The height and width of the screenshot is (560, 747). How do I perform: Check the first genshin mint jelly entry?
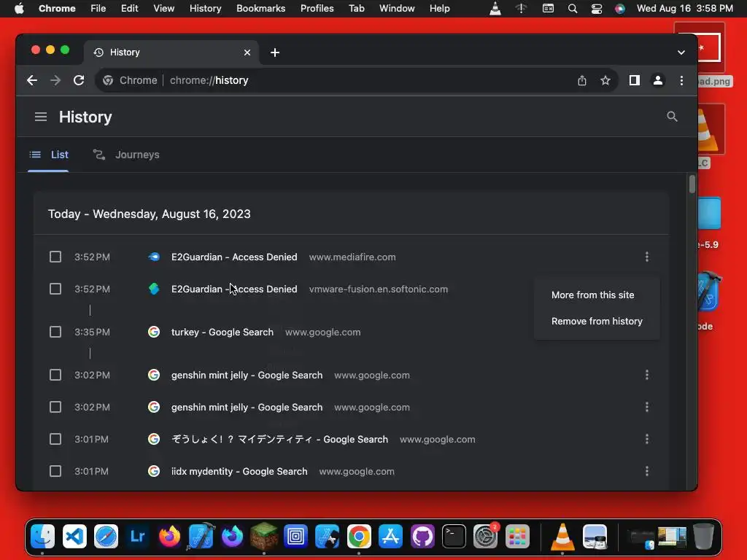coord(55,376)
